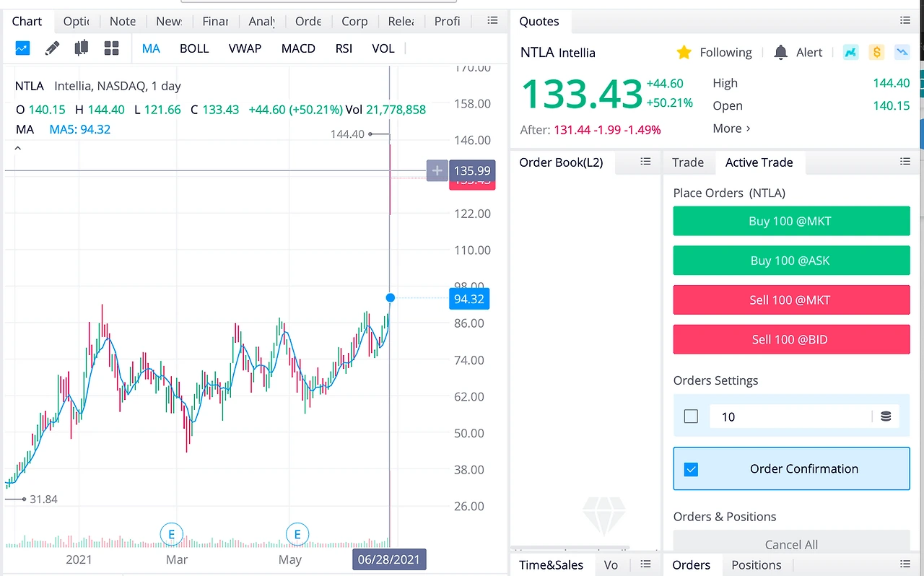This screenshot has width=924, height=576.
Task: Toggle the BOLL indicator
Action: point(194,48)
